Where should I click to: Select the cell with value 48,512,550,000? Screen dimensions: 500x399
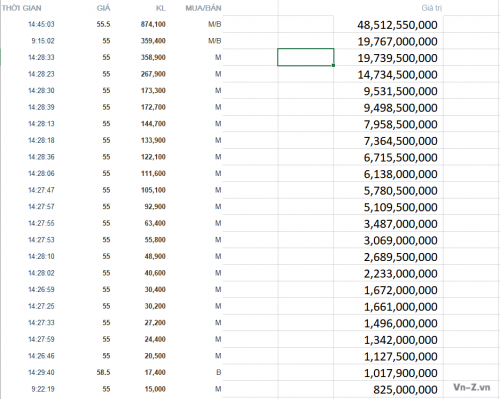point(389,25)
